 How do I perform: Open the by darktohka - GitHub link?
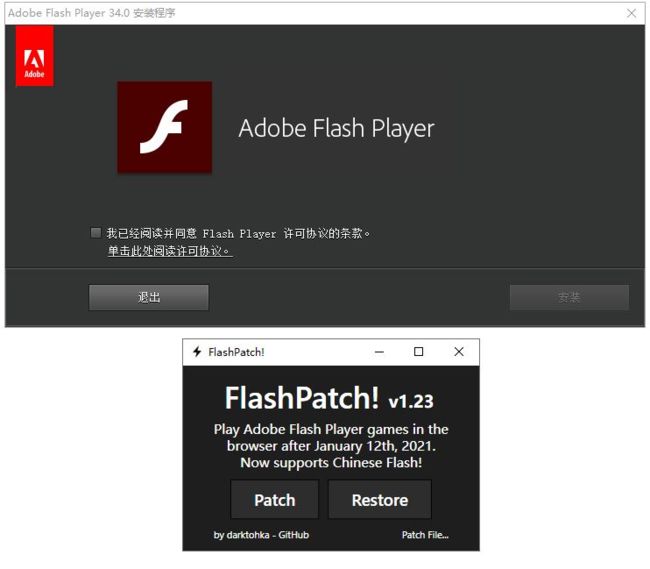point(261,535)
